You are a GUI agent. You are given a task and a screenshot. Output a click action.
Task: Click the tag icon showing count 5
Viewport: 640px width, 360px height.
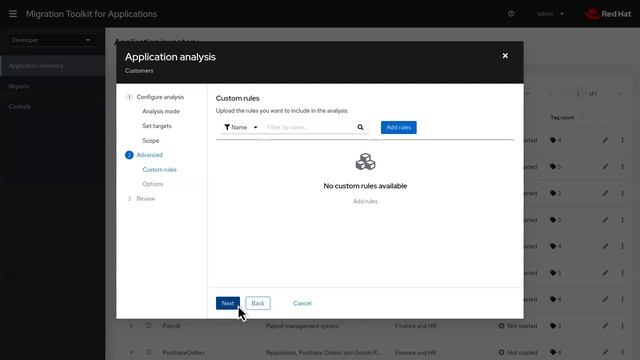coord(553,167)
